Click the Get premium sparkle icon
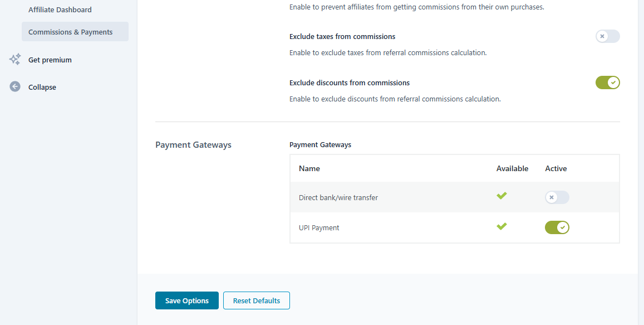This screenshot has height=325, width=644. pyautogui.click(x=14, y=59)
